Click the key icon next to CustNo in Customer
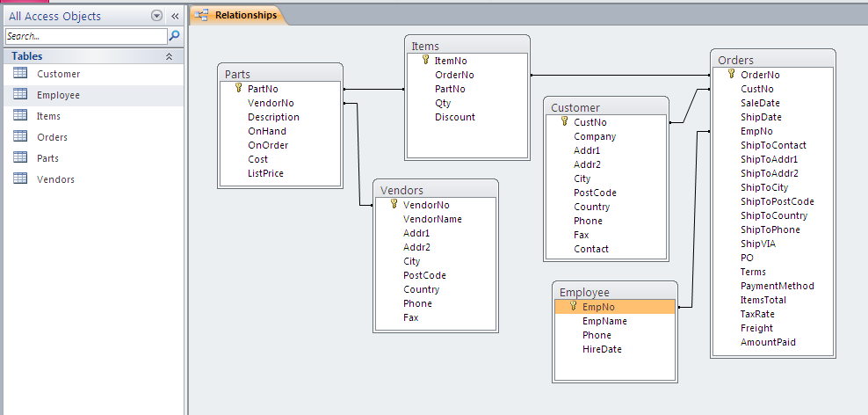Screen dimensions: 868x415 tap(565, 121)
